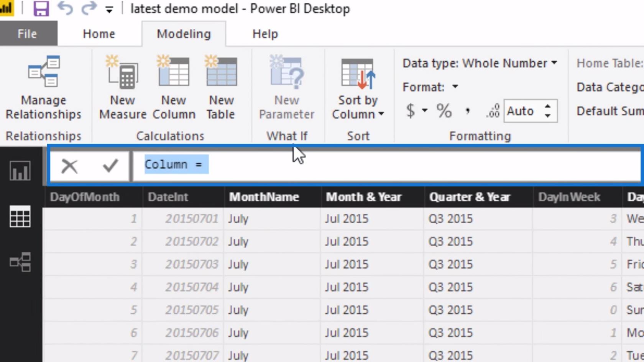
Task: Select Month & Year column header
Action: coord(364,197)
